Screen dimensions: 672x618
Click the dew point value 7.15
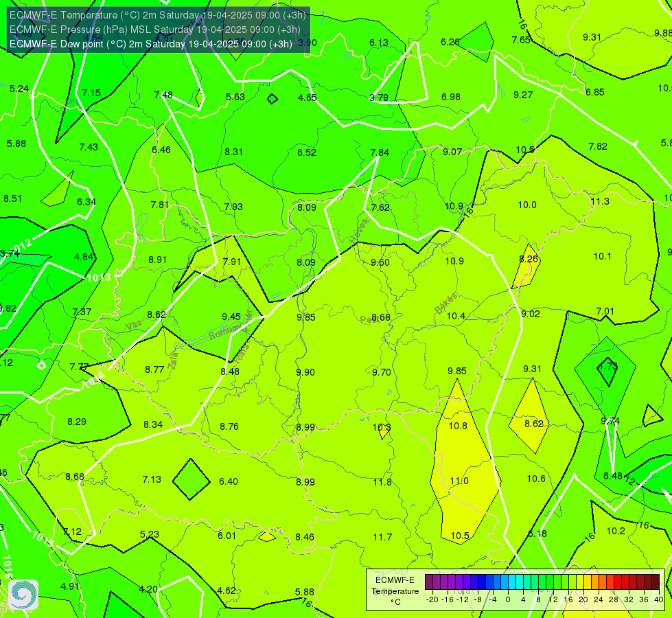pos(91,93)
